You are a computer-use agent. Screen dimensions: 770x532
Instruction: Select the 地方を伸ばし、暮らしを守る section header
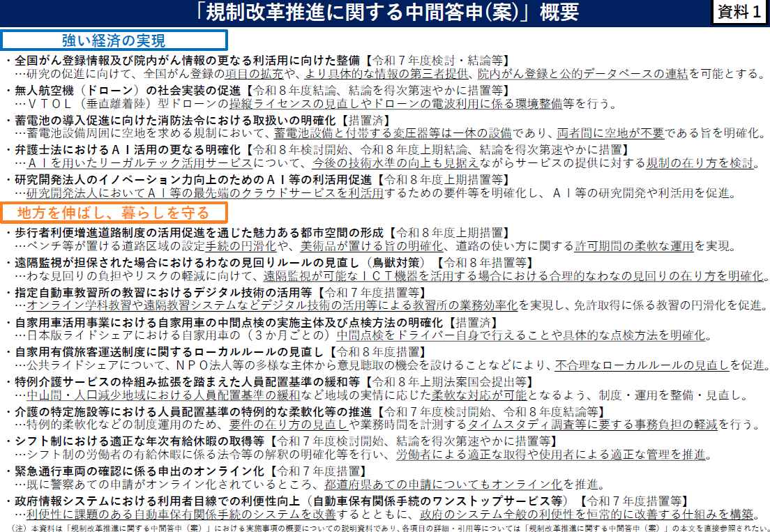114,212
